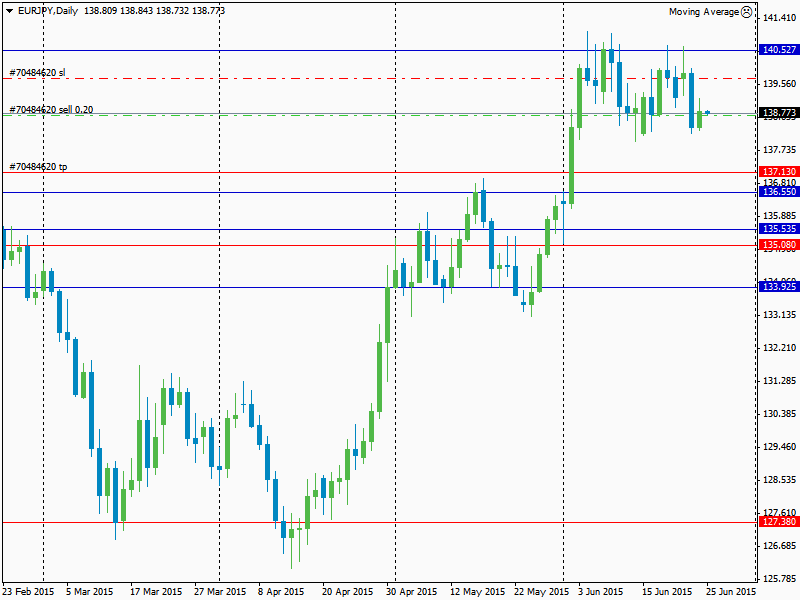Click the blue 140.527 price tag
Image resolution: width=800 pixels, height=600 pixels.
tap(779, 49)
